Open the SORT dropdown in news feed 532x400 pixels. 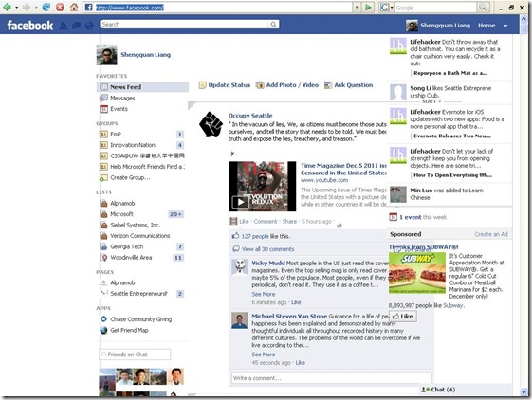pos(431,101)
